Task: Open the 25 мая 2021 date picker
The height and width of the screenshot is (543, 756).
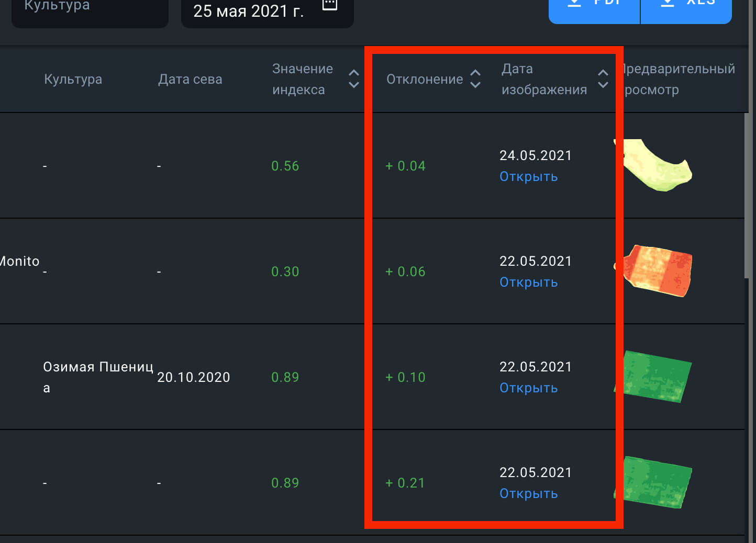Action: click(249, 11)
